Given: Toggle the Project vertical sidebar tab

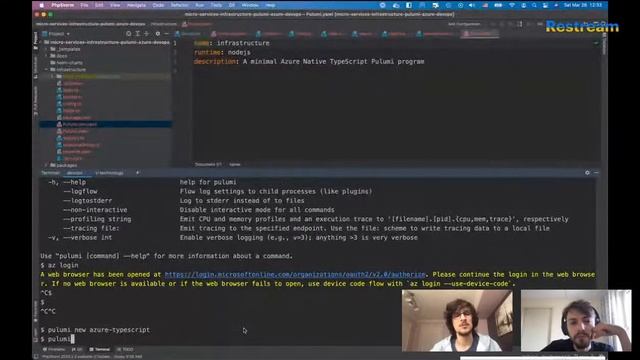Looking at the screenshot, I should 36,40.
